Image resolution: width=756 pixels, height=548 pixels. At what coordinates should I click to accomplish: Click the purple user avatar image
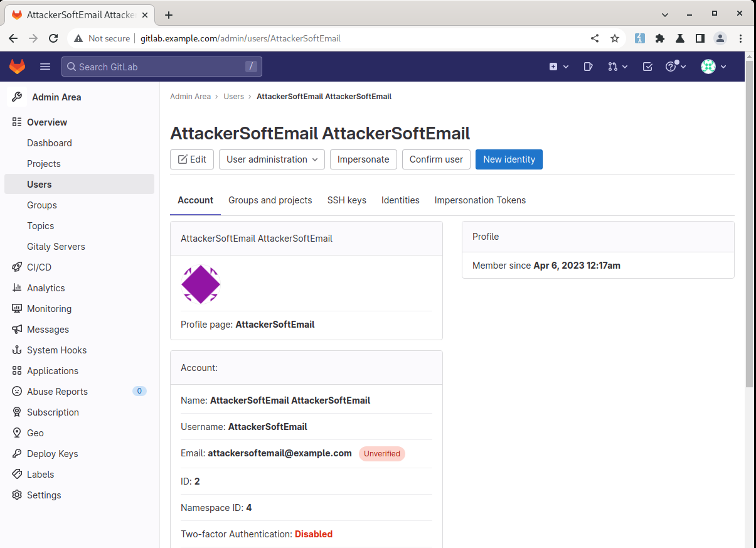(201, 284)
